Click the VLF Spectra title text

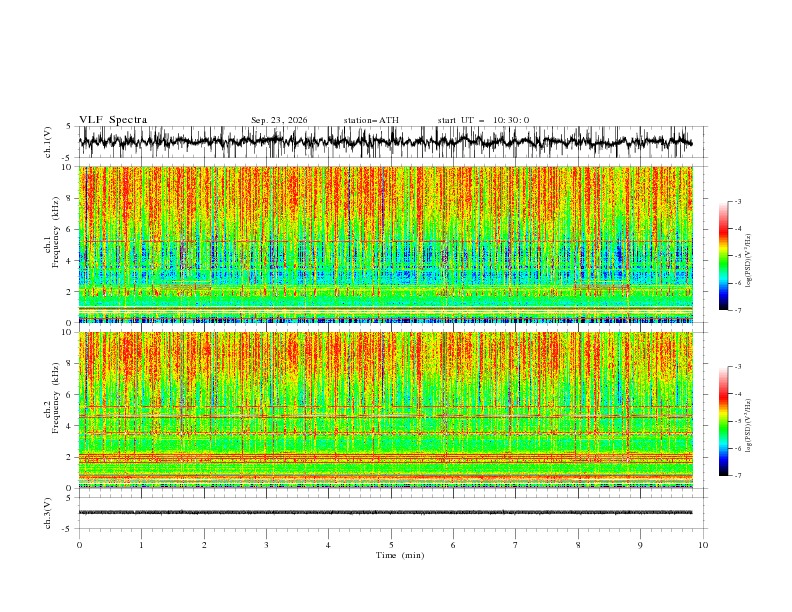tap(113, 120)
